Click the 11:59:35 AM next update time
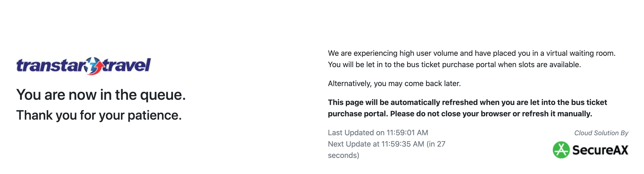The height and width of the screenshot is (174, 644). tap(403, 144)
